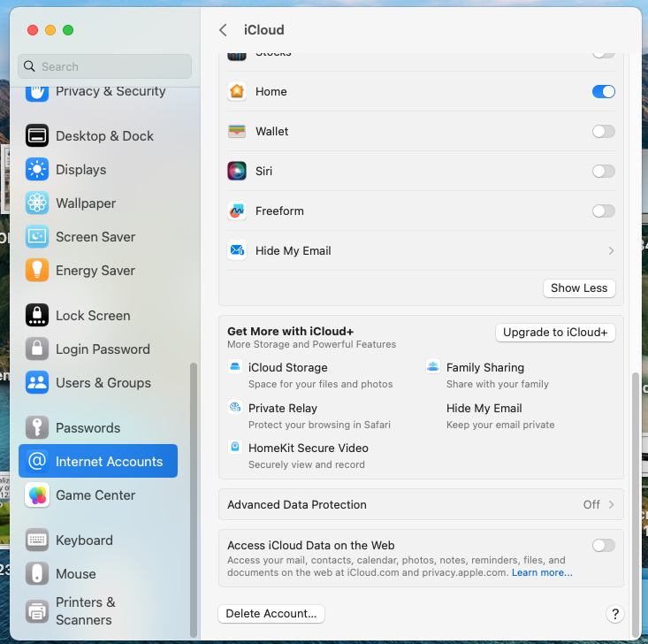Viewport: 648px width, 644px height.
Task: Click the Energy Saver bulb icon
Action: tap(37, 270)
